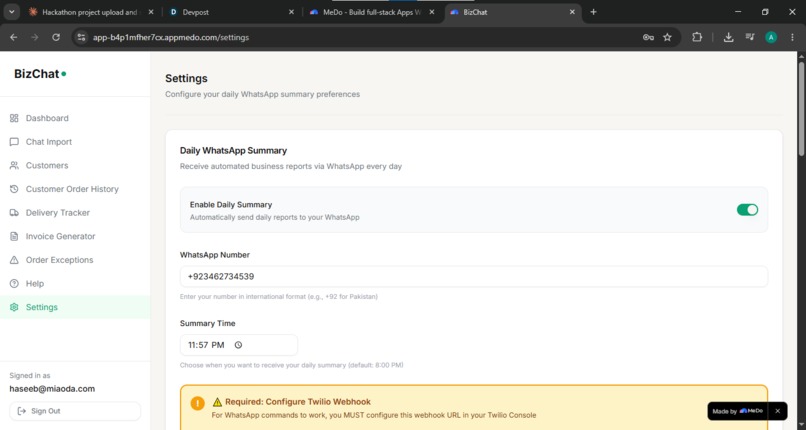The height and width of the screenshot is (430, 806).
Task: Click the Daily WhatsApp Summary heading
Action: pos(233,151)
